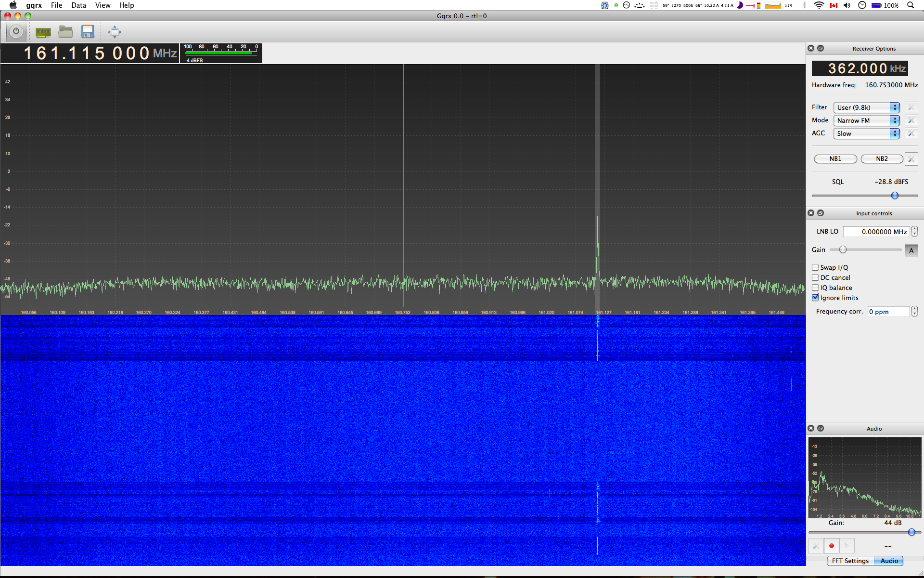
Task: Click the open folder toolbar icon
Action: 65,32
